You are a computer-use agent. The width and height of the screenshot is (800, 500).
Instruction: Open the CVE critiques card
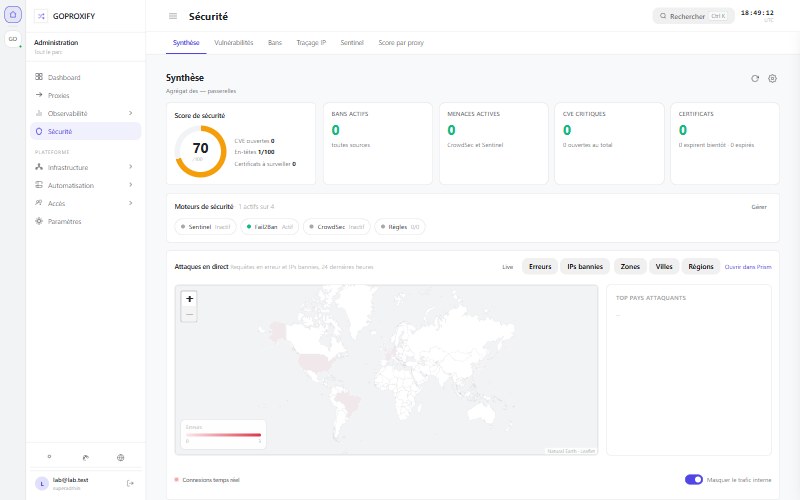click(609, 143)
